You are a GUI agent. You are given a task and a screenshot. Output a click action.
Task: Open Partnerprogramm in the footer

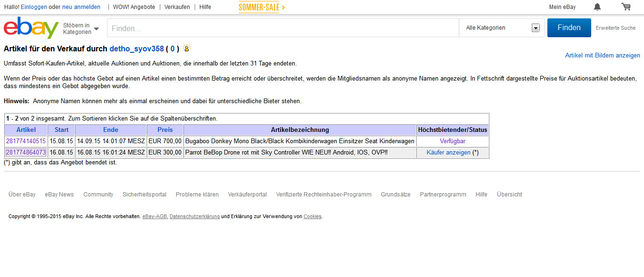[443, 195]
